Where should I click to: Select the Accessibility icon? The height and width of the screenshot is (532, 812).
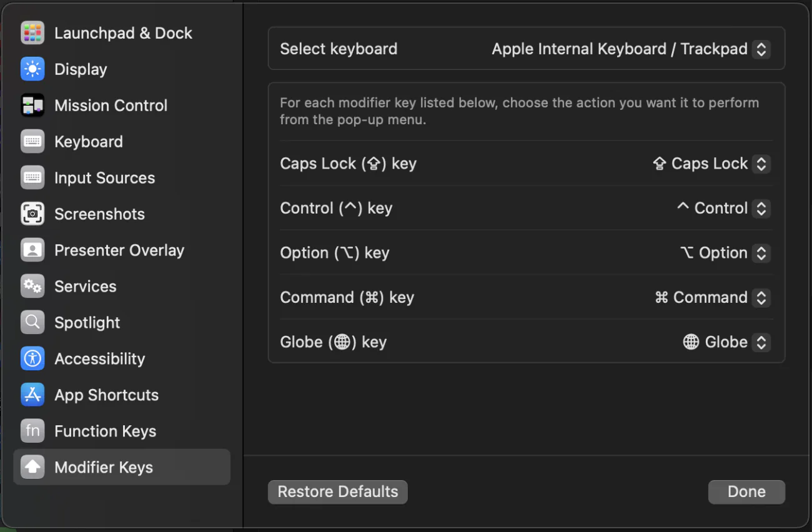(x=32, y=359)
